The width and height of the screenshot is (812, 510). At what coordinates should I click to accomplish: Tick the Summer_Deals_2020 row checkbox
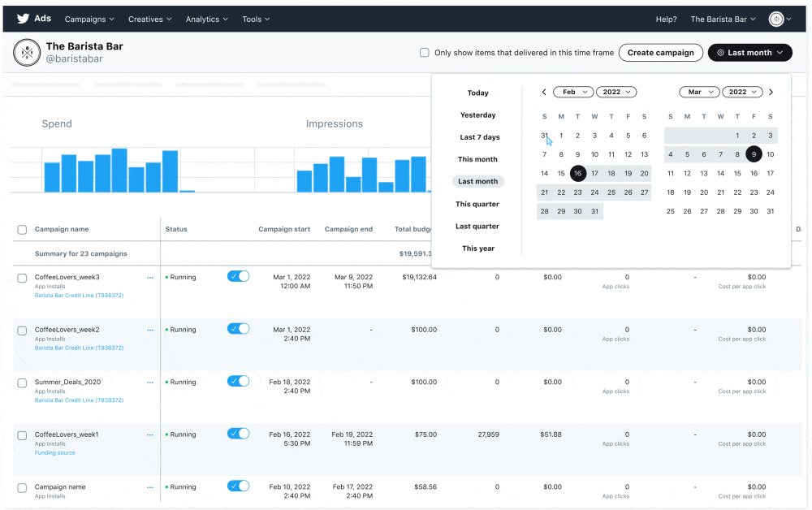22,382
